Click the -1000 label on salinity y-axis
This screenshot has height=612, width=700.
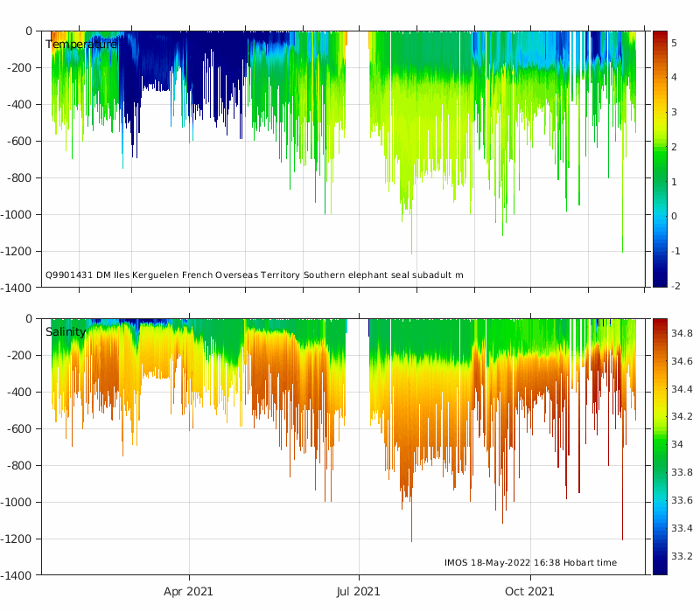coord(16,502)
